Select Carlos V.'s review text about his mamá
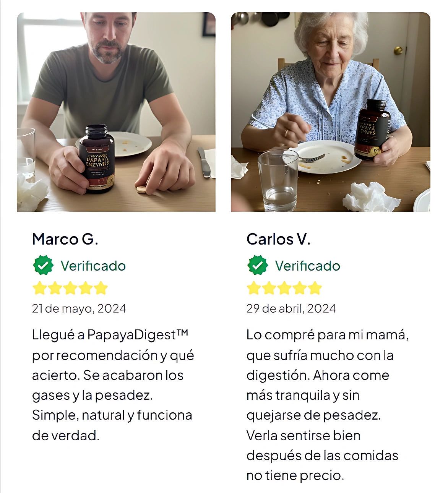 pyautogui.click(x=328, y=405)
